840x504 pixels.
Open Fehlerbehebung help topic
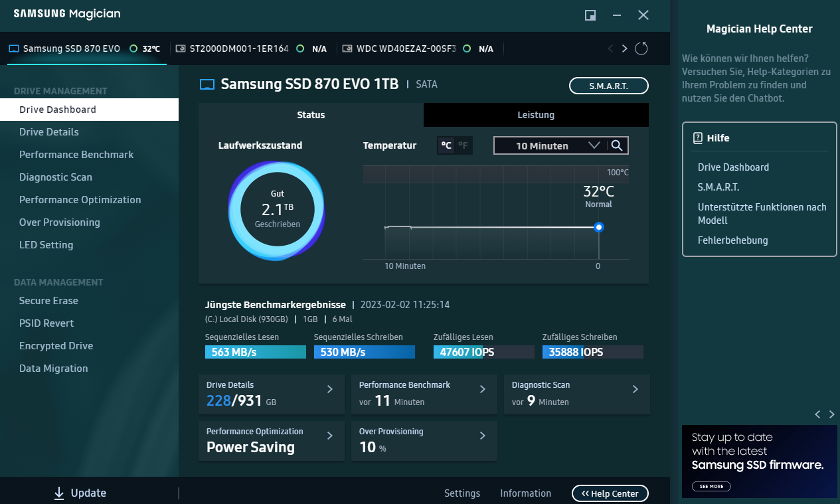(x=733, y=240)
